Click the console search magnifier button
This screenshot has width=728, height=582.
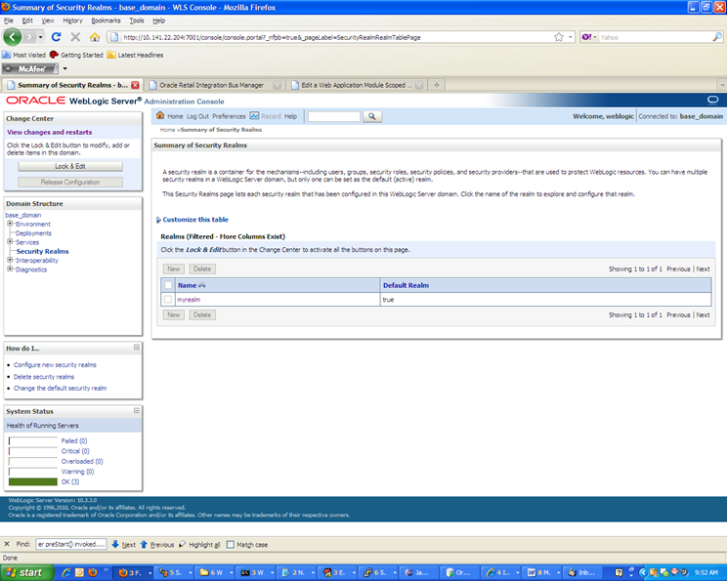(372, 116)
